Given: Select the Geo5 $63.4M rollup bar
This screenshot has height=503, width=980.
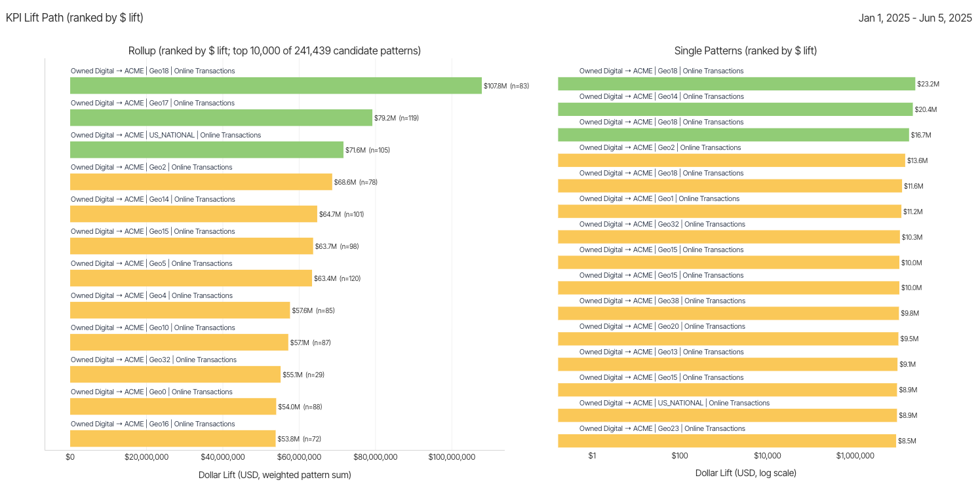Looking at the screenshot, I should pyautogui.click(x=191, y=278).
